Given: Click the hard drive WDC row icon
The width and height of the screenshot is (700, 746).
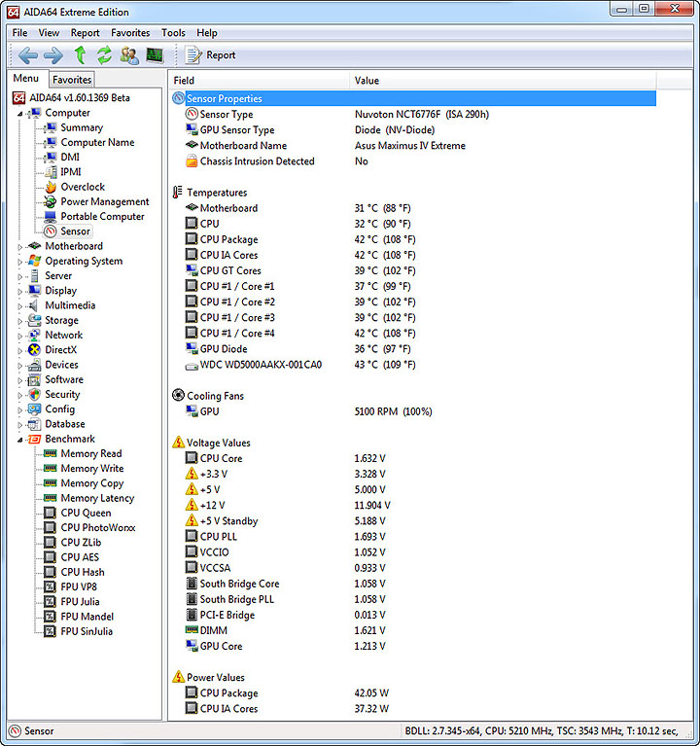Looking at the screenshot, I should [x=192, y=366].
